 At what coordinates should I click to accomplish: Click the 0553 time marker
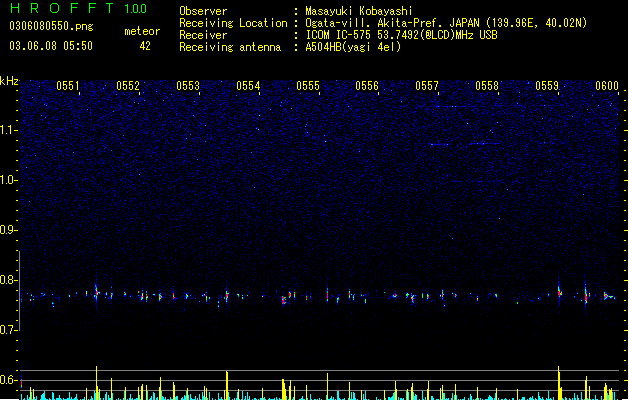coord(188,86)
